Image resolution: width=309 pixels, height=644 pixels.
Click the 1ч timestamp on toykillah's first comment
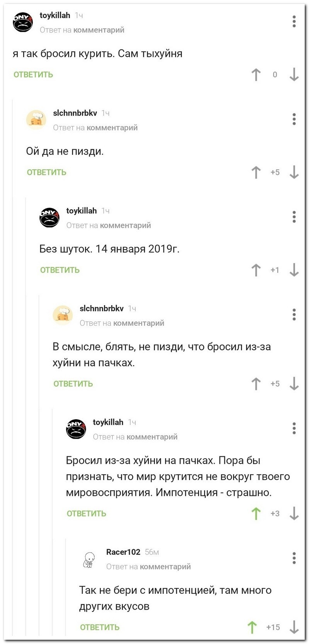(x=79, y=15)
